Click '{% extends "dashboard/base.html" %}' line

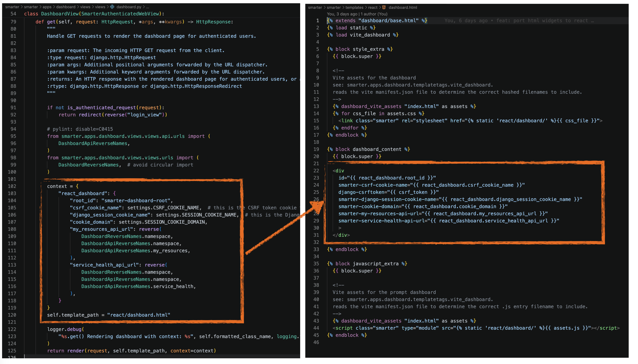377,21
